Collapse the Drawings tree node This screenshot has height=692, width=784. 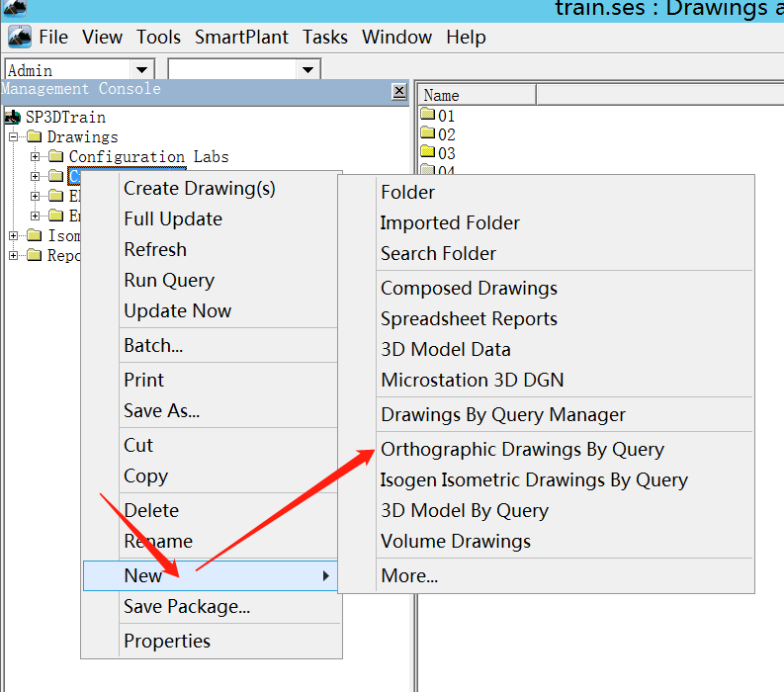click(14, 136)
